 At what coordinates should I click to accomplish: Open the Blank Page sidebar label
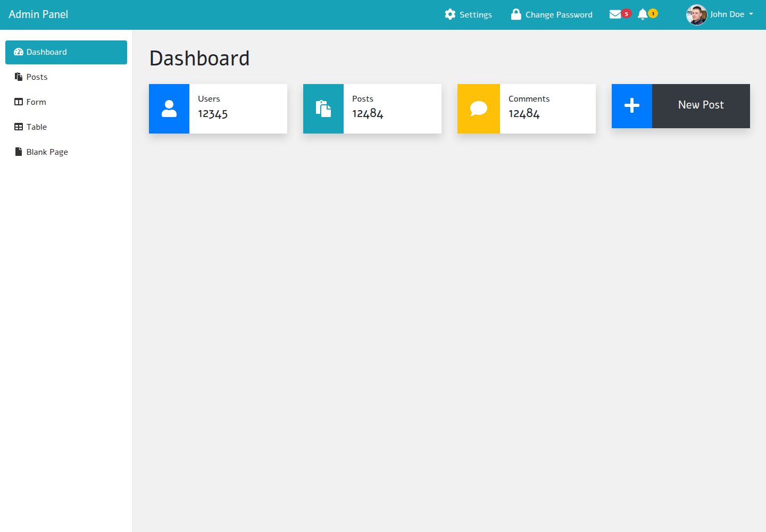coord(47,152)
